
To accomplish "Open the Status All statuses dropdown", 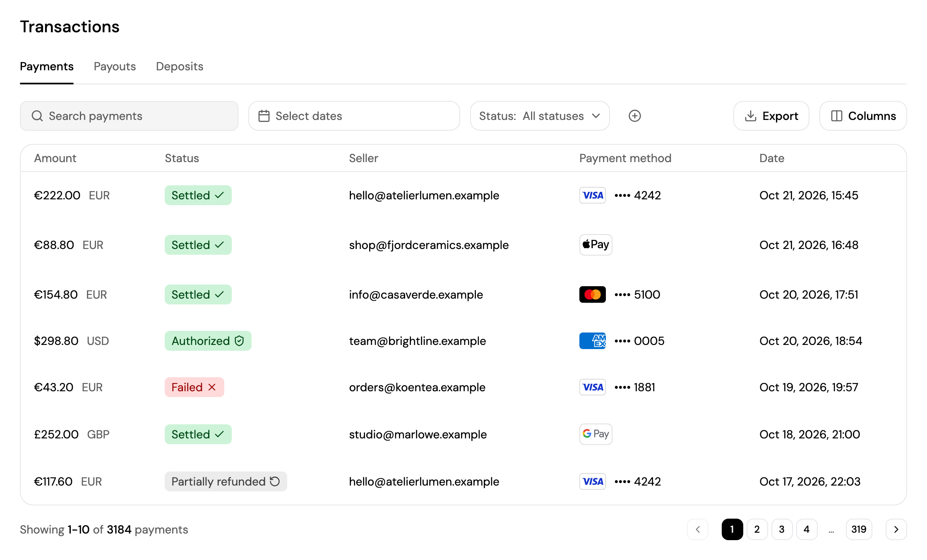I will (540, 116).
